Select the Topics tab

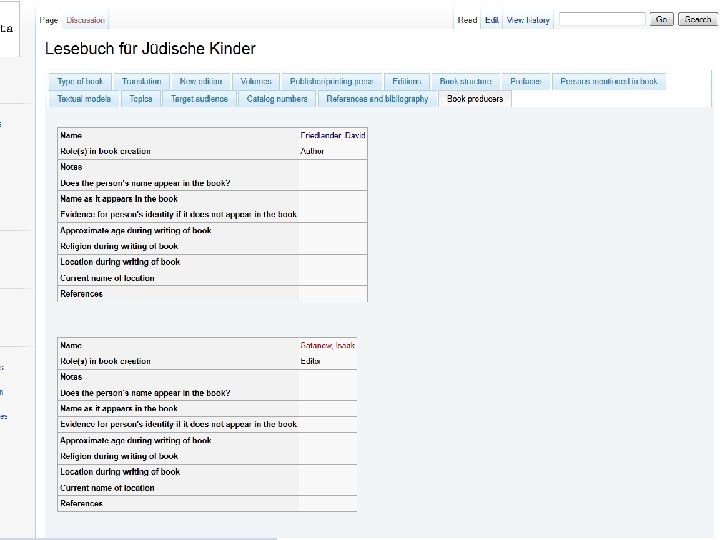[141, 99]
